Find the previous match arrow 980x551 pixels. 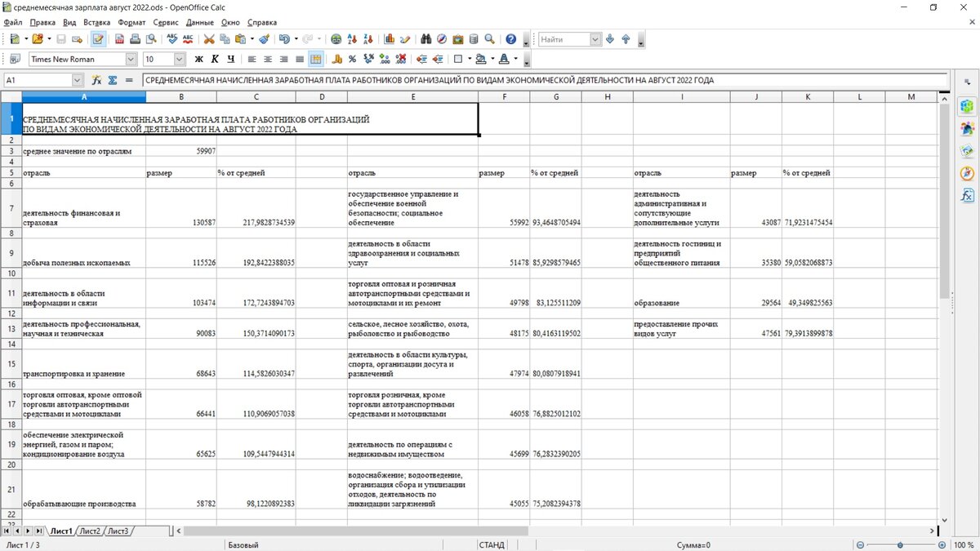click(626, 39)
